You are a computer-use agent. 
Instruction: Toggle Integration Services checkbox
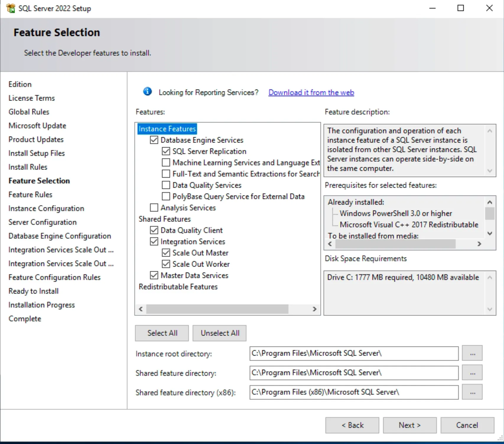pyautogui.click(x=154, y=242)
